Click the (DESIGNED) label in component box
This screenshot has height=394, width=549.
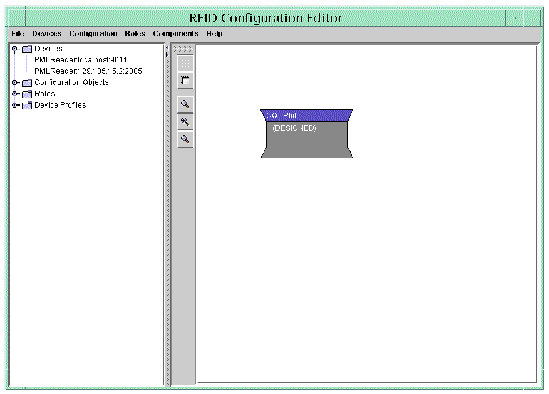294,128
